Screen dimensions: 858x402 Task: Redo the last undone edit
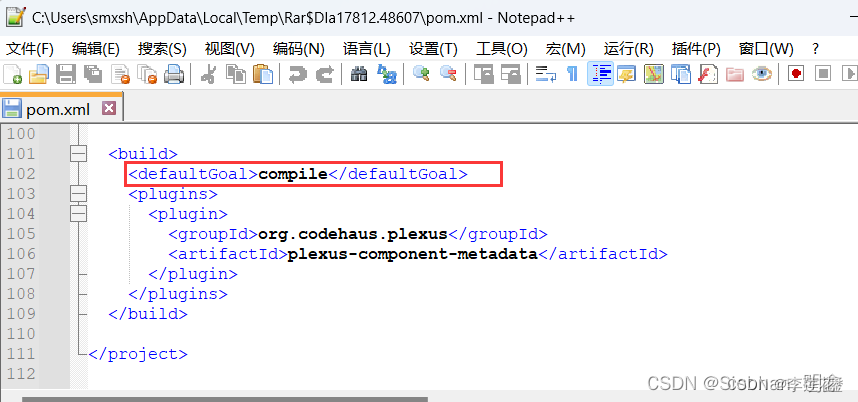(x=325, y=74)
